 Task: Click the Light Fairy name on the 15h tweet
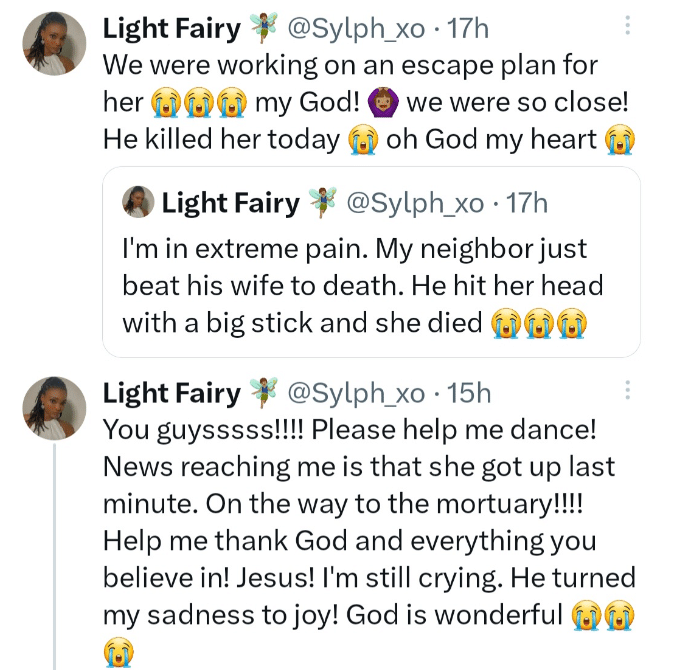pos(172,393)
